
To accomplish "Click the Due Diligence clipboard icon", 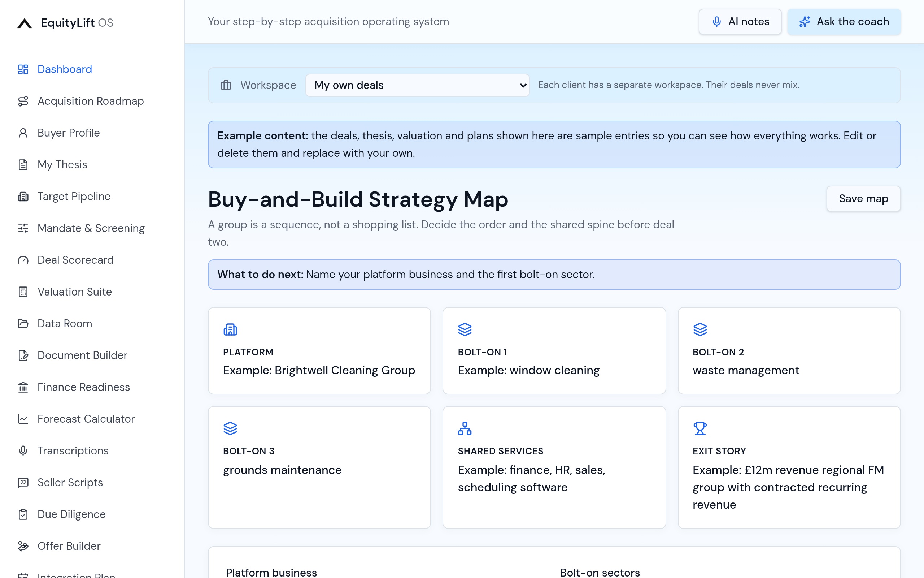I will (23, 514).
